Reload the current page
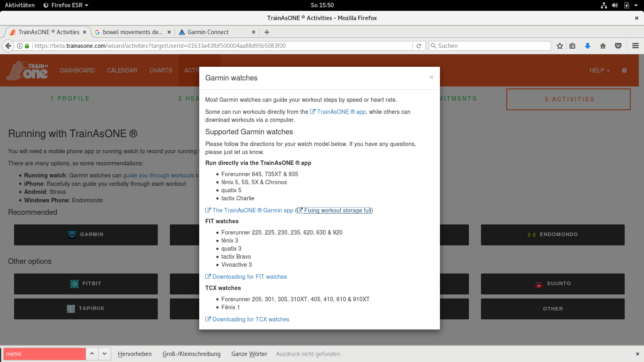Image resolution: width=644 pixels, height=362 pixels. [x=419, y=46]
